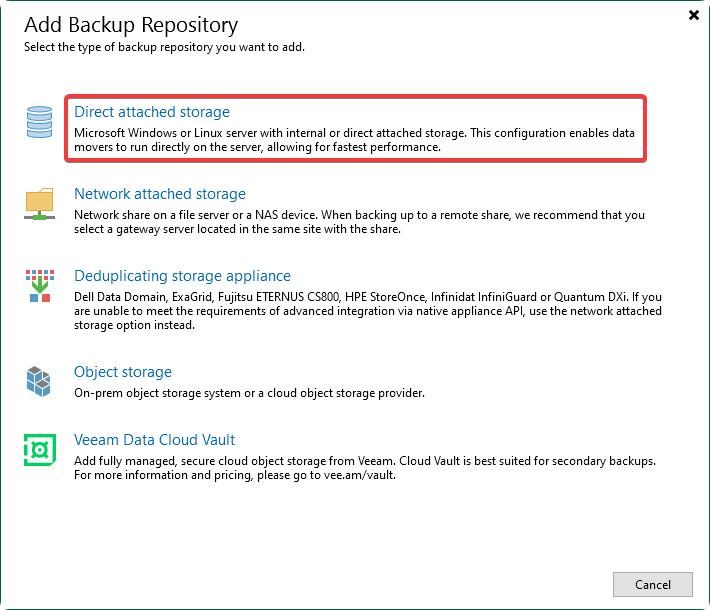Open the Deduplicating storage appliance option
710x610 pixels.
182,276
